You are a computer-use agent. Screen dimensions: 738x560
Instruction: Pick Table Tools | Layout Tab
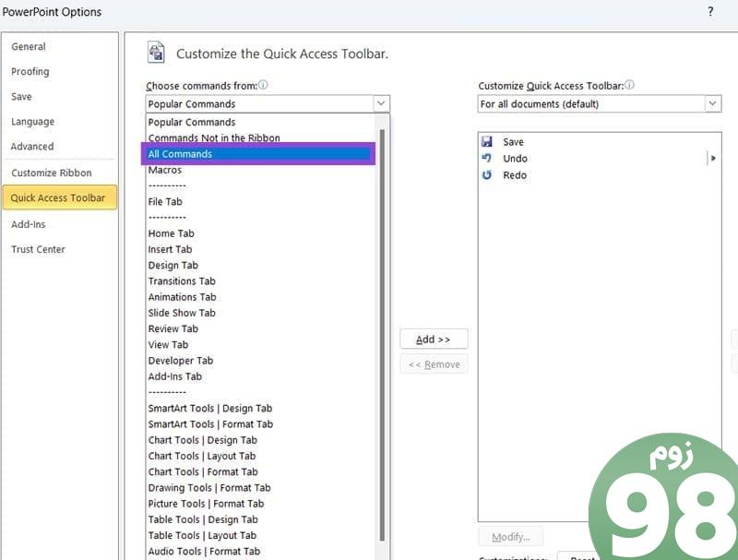click(x=261, y=535)
